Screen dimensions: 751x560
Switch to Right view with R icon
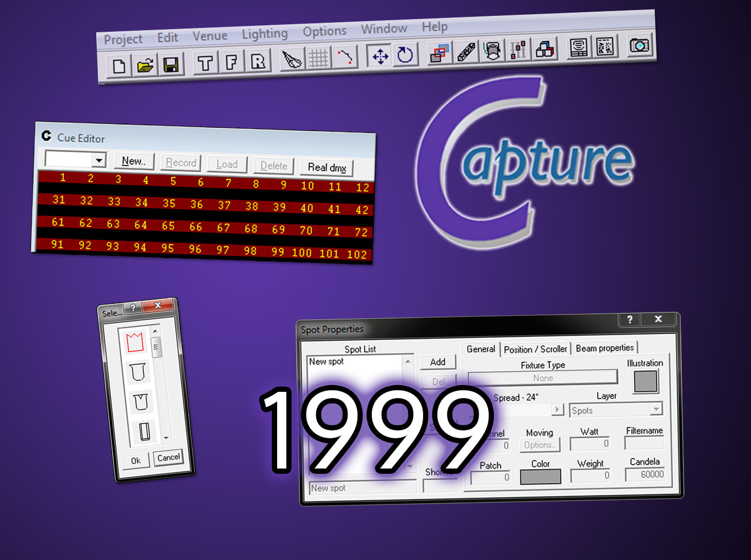tap(258, 61)
